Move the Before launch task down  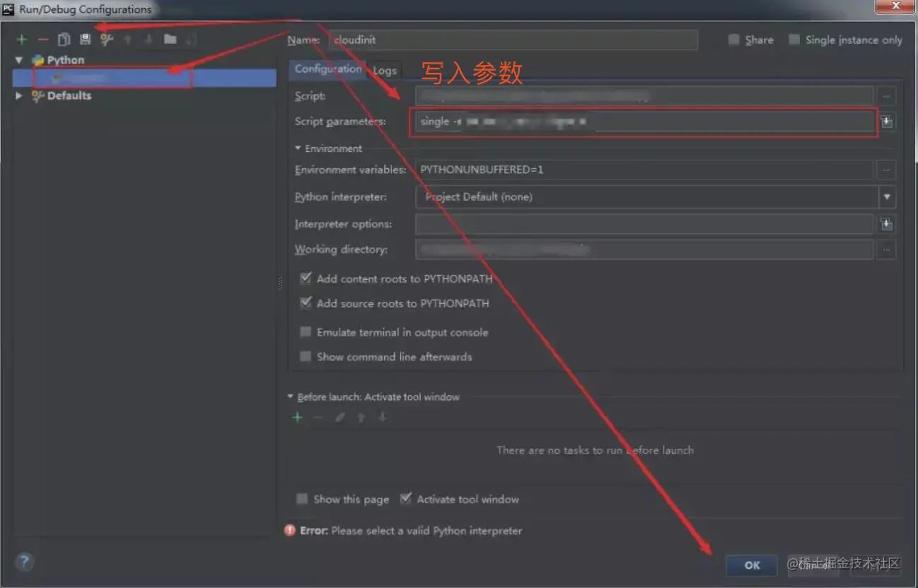tap(382, 418)
